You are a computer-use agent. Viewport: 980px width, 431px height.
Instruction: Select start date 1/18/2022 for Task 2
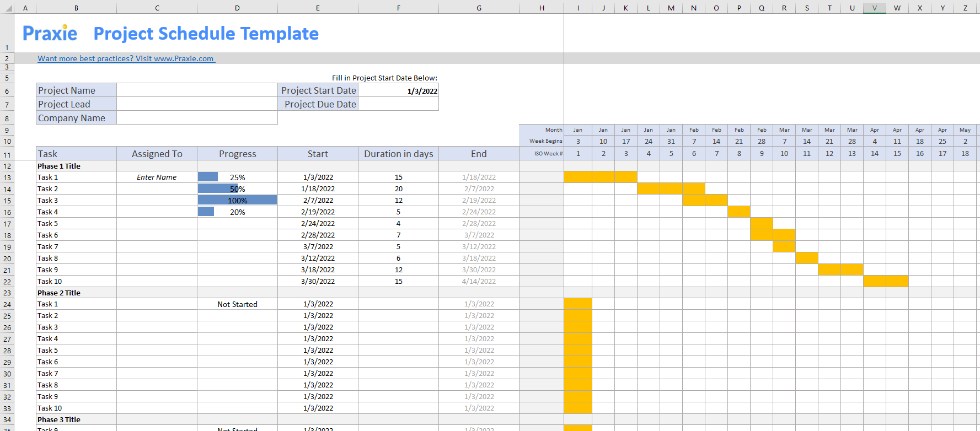318,189
